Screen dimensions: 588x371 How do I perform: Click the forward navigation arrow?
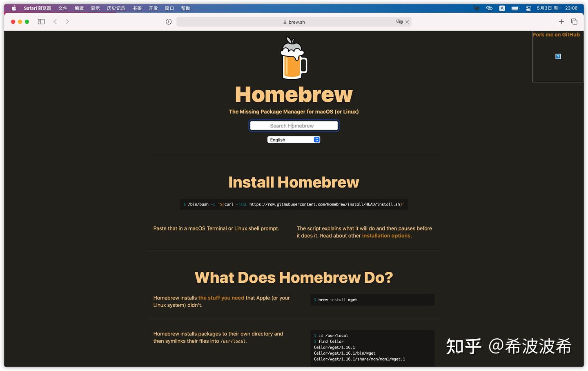click(67, 21)
